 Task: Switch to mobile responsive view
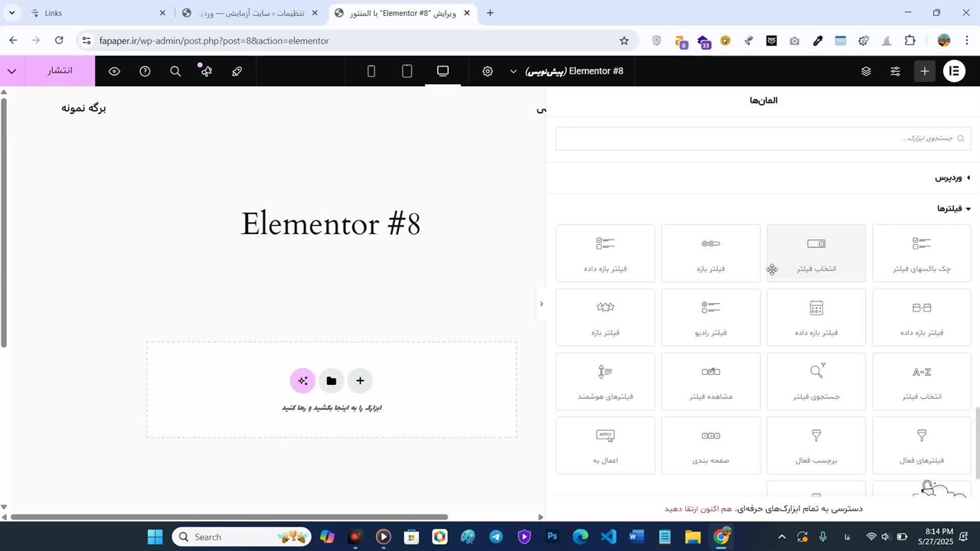click(x=371, y=71)
